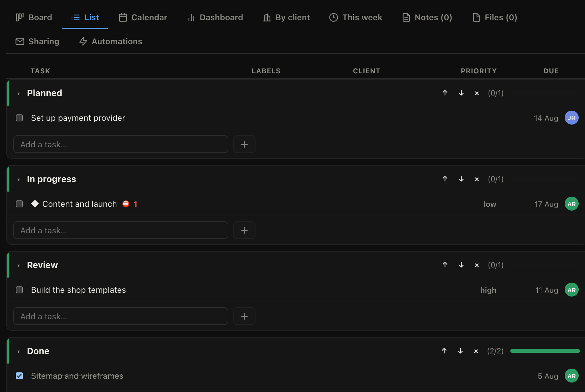Delete the Review section

tap(477, 265)
